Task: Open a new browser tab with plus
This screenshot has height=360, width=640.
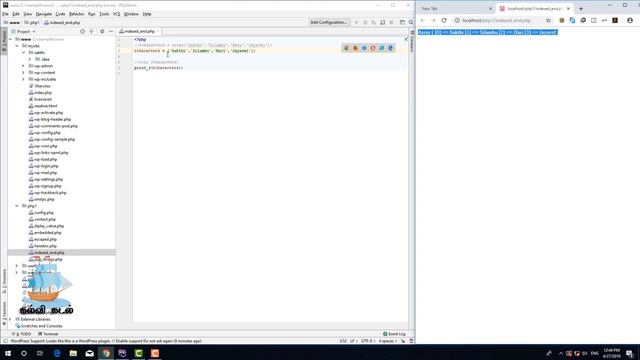Action: 581,9
